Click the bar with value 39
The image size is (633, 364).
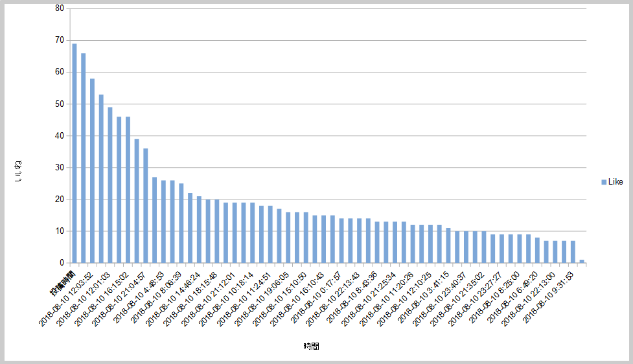[137, 201]
